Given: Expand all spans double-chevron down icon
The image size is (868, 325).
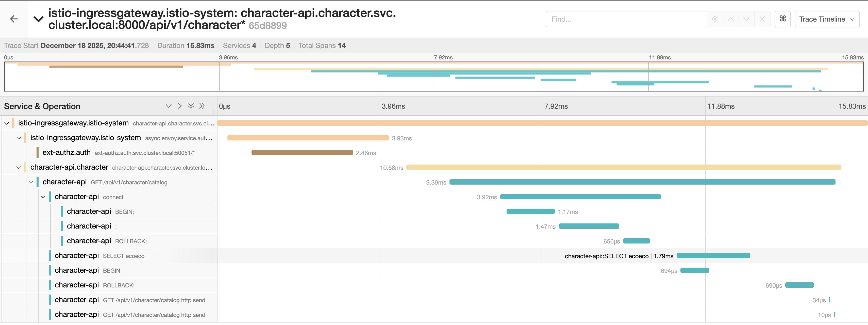Looking at the screenshot, I should [191, 106].
